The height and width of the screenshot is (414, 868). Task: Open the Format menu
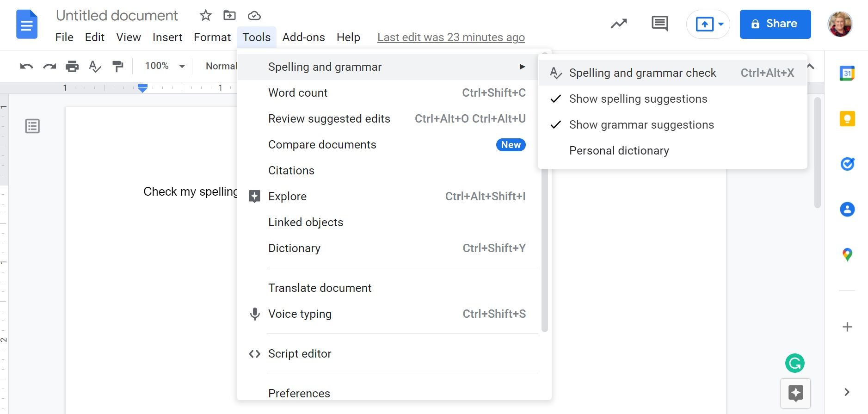pyautogui.click(x=212, y=37)
